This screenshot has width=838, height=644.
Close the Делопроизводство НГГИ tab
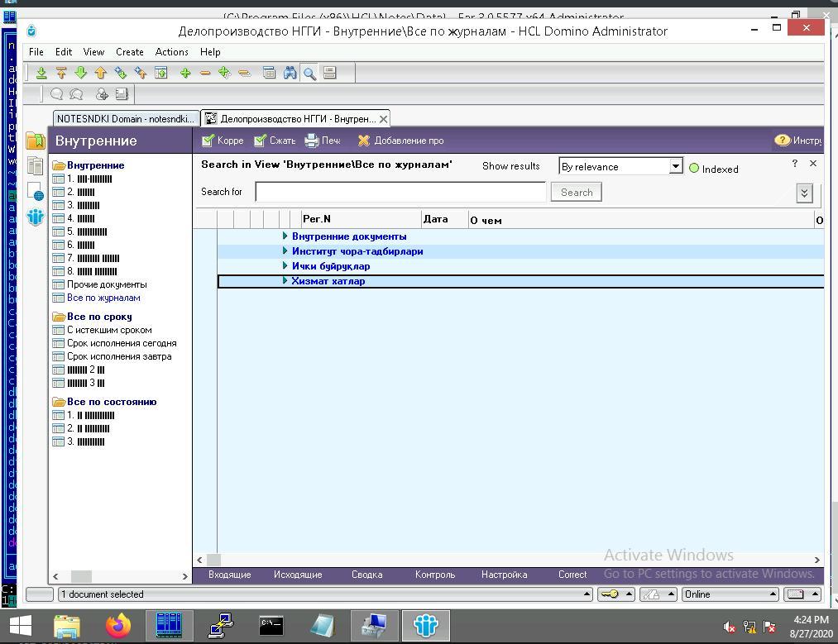(x=383, y=119)
